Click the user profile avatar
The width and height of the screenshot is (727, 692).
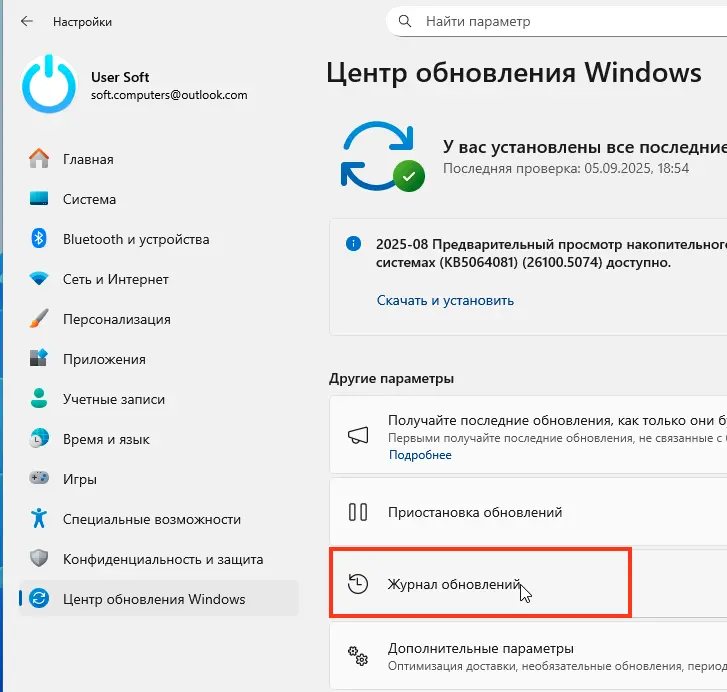(49, 85)
